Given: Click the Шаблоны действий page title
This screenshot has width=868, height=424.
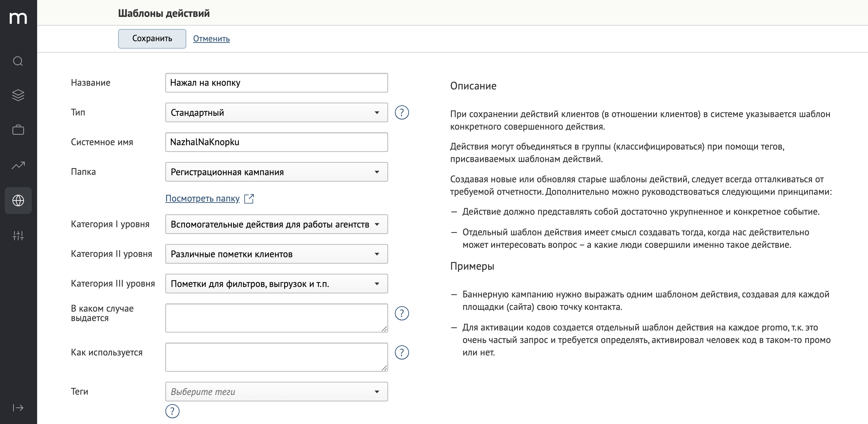Looking at the screenshot, I should [164, 14].
